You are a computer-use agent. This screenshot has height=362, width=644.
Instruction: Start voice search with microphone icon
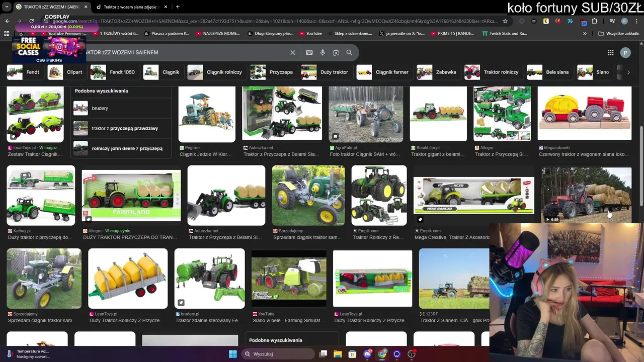323,52
